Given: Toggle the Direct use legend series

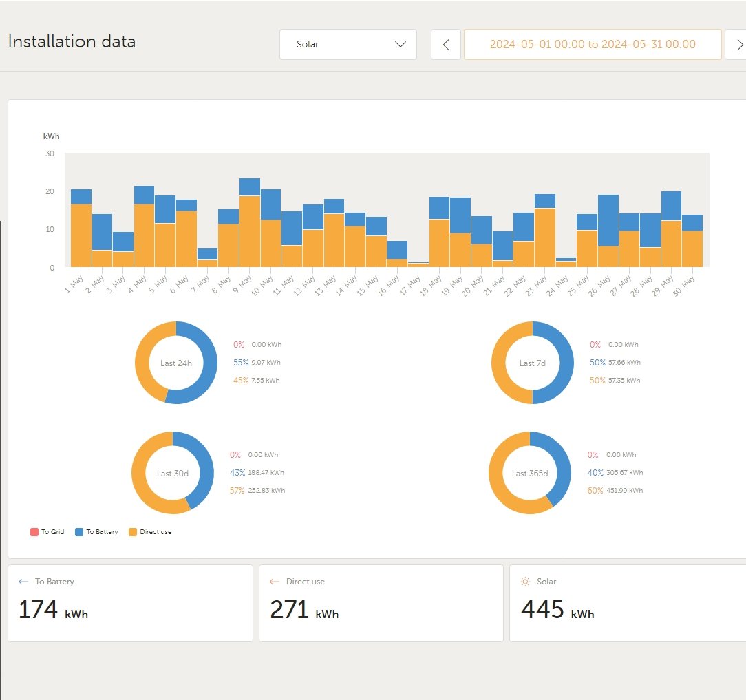Looking at the screenshot, I should tap(150, 531).
